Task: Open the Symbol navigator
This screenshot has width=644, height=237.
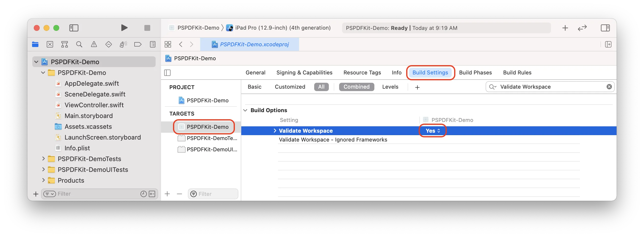Action: 65,44
